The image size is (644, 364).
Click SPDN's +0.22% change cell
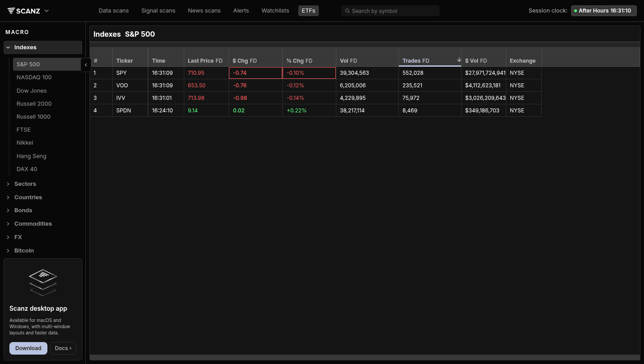tap(309, 111)
